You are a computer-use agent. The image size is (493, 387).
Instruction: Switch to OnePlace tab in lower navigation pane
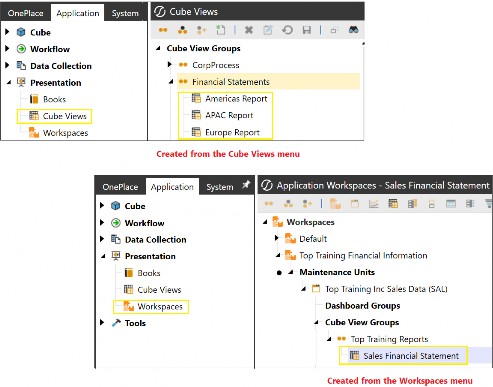120,187
